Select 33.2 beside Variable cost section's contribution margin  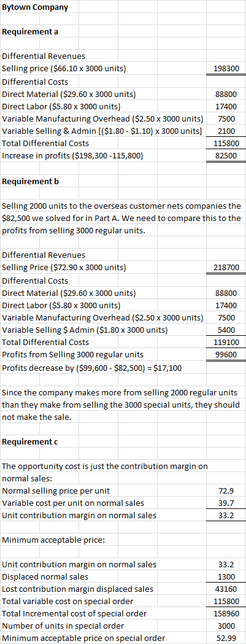[x=226, y=515]
